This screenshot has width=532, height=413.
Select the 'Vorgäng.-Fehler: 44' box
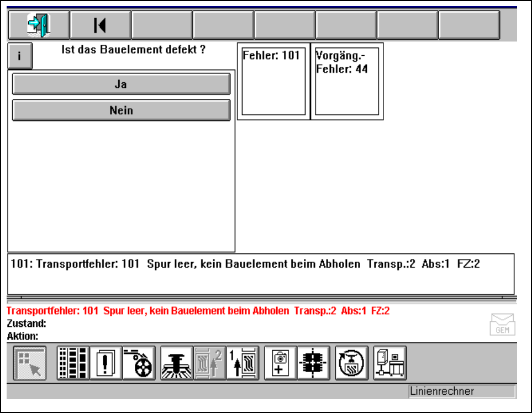click(x=347, y=81)
